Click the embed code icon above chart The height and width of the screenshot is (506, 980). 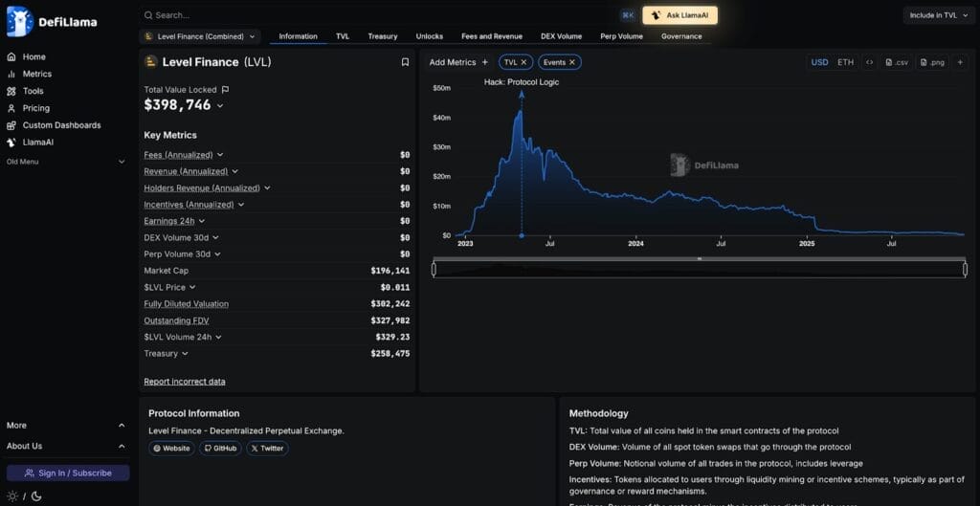click(x=869, y=62)
